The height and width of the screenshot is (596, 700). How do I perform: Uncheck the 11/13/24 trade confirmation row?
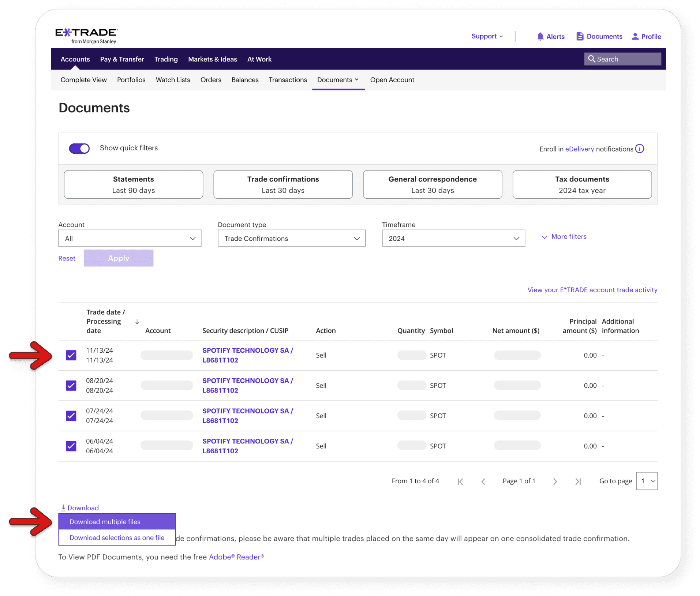71,355
